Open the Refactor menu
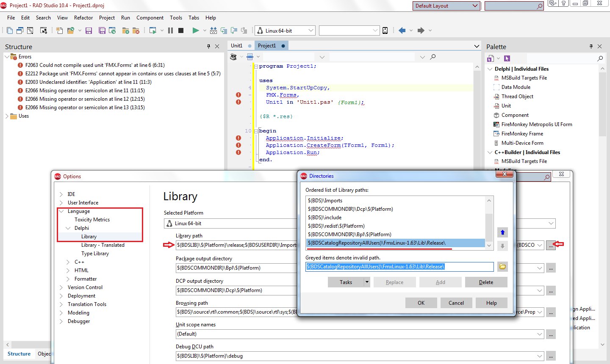The height and width of the screenshot is (364, 610). [x=83, y=18]
